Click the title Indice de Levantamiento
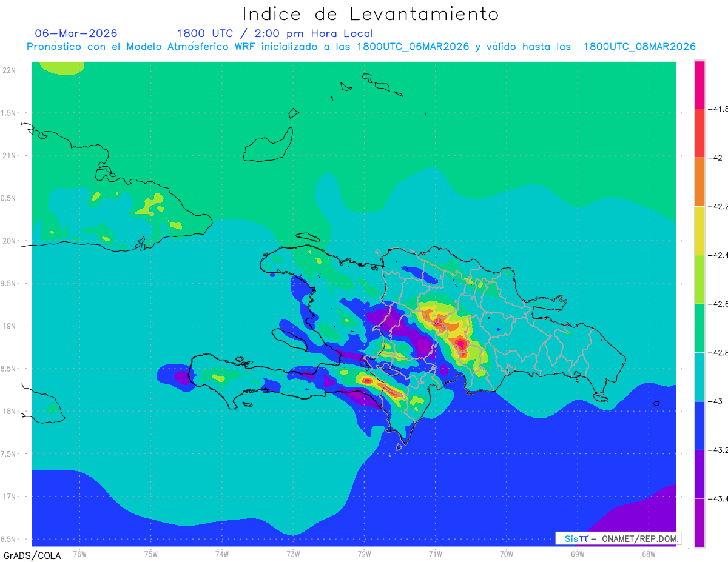This screenshot has width=728, height=562. [x=370, y=14]
